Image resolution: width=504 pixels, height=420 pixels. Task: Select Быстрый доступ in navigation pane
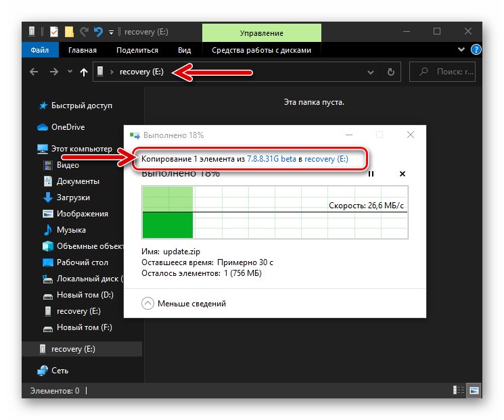tap(82, 106)
